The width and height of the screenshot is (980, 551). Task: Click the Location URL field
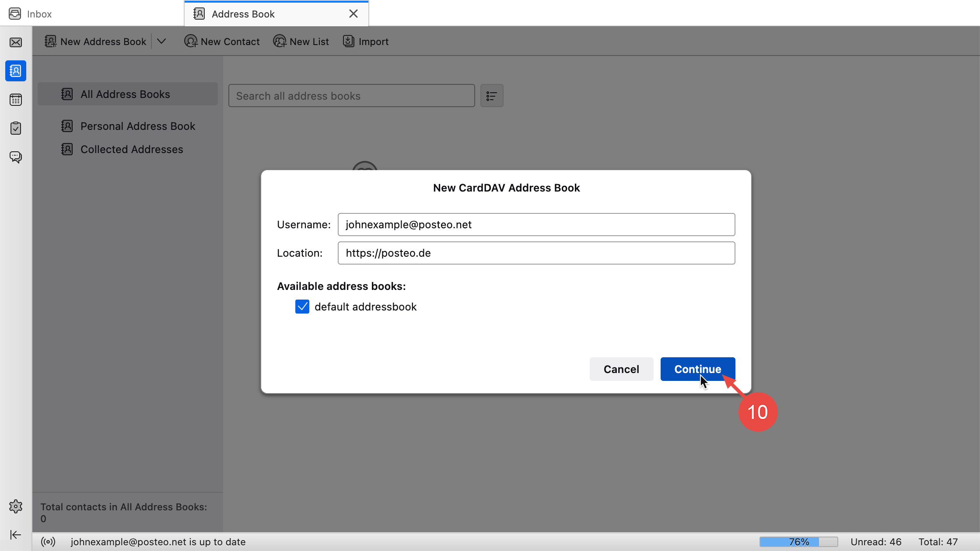pyautogui.click(x=536, y=253)
